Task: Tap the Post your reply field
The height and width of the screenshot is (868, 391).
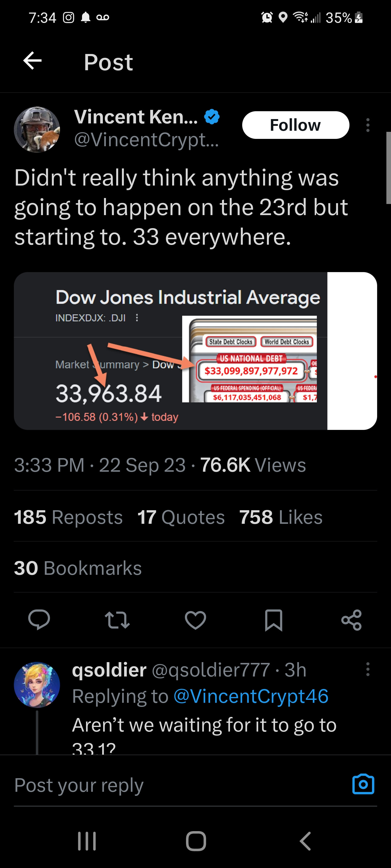Action: tap(169, 785)
